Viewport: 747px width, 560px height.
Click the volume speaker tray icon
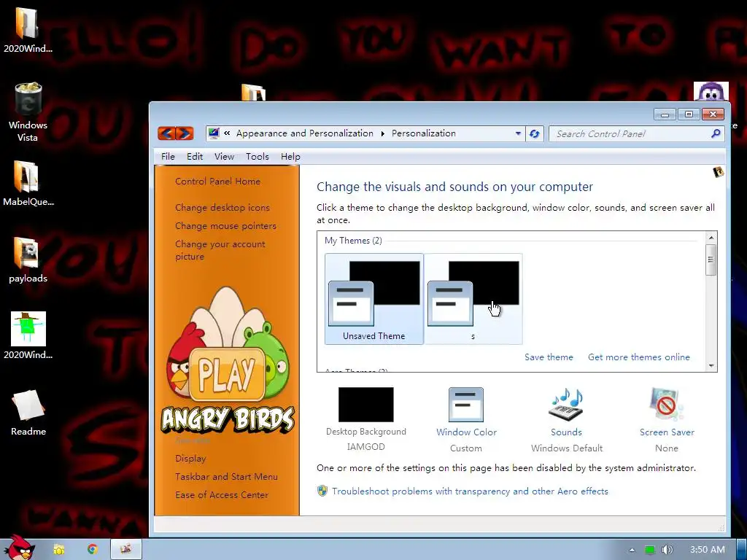coord(667,550)
